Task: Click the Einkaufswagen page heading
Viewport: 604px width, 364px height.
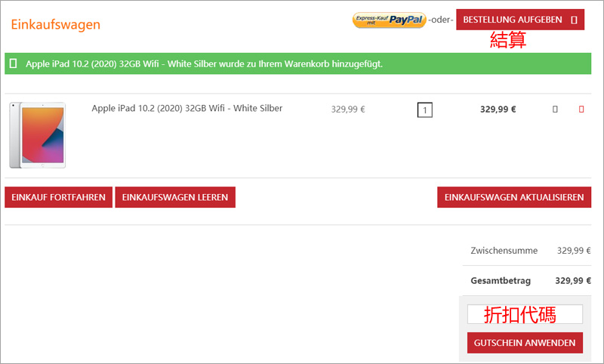Action: [55, 24]
